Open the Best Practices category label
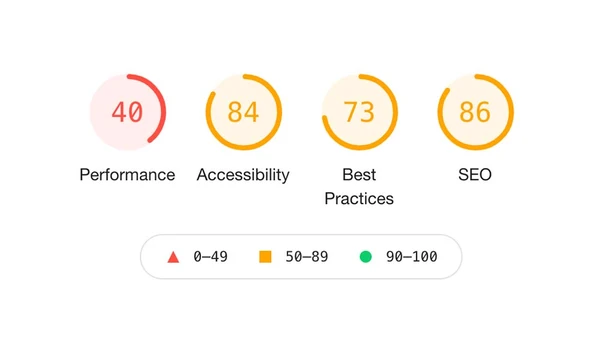600x360 pixels. point(359,187)
